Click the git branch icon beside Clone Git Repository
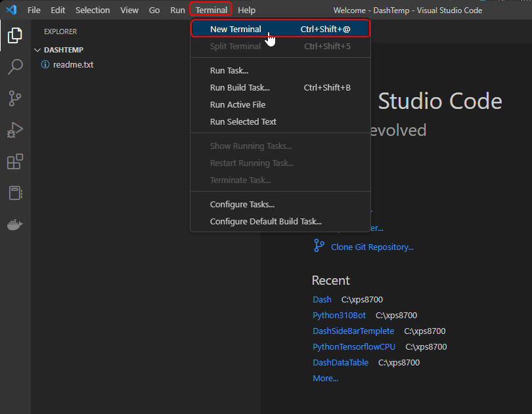Viewport: 532px width, 414px height. (x=319, y=246)
